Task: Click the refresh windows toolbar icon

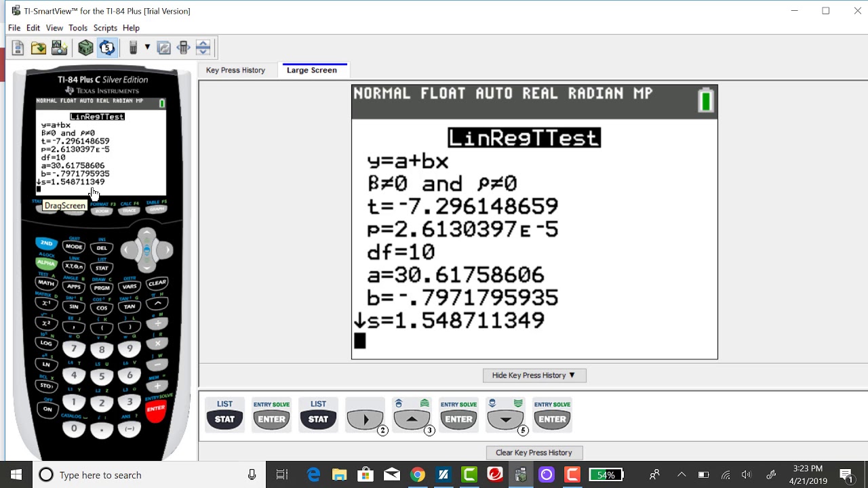Action: [163, 47]
